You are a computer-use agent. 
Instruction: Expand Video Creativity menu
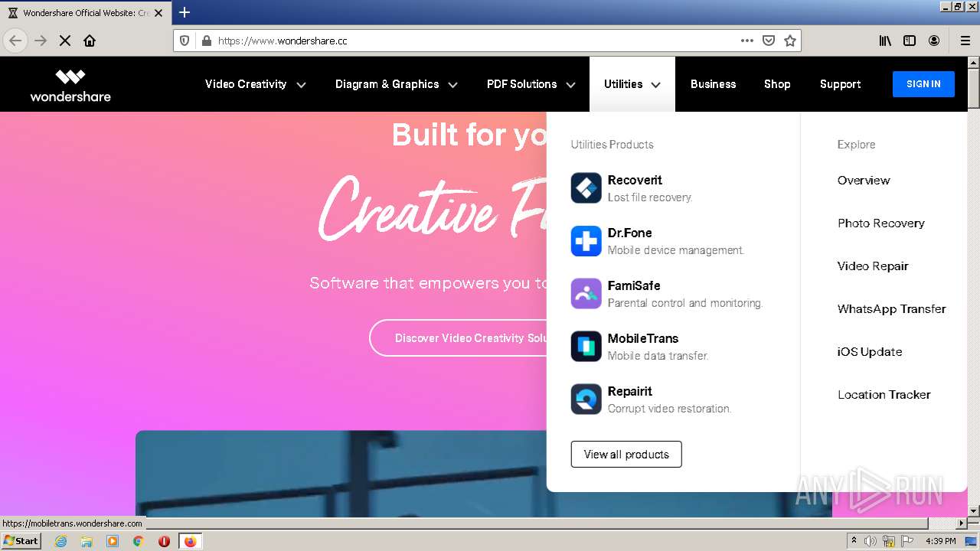[256, 84]
